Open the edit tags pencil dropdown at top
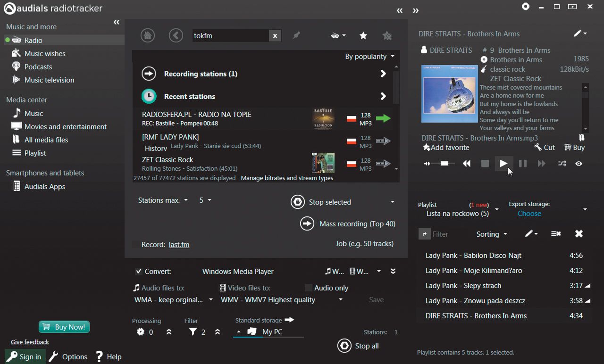The width and height of the screenshot is (604, 364). click(580, 33)
